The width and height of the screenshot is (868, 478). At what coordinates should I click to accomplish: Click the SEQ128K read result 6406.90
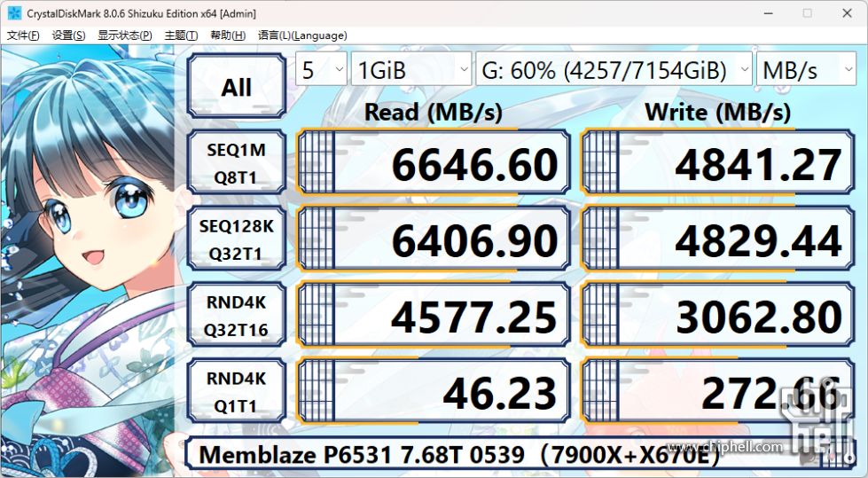pyautogui.click(x=434, y=239)
